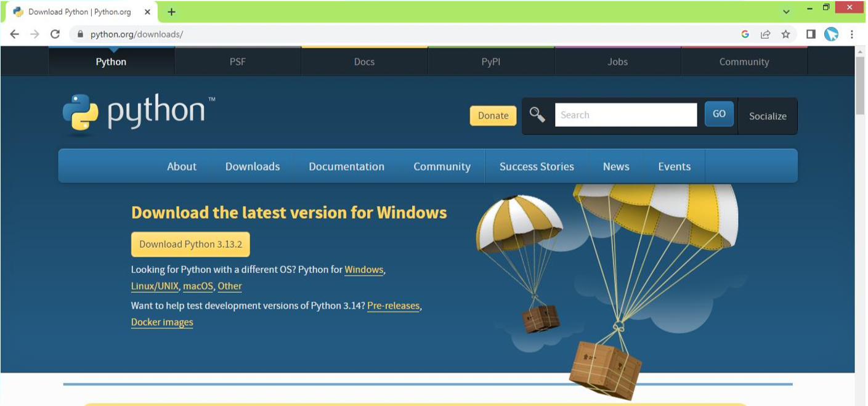Expand the Socialize menu

[x=768, y=116]
